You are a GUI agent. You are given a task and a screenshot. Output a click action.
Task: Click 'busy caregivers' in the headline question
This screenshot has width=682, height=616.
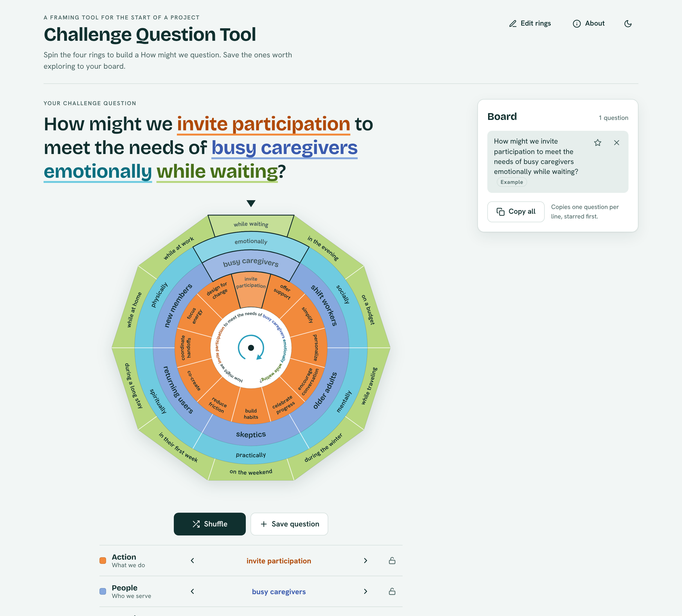coord(285,148)
